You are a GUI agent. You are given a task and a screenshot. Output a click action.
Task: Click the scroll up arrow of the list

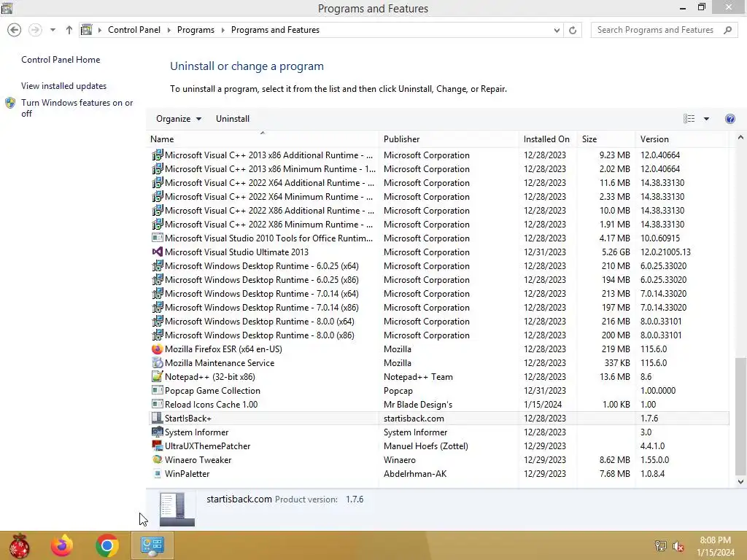tap(740, 138)
